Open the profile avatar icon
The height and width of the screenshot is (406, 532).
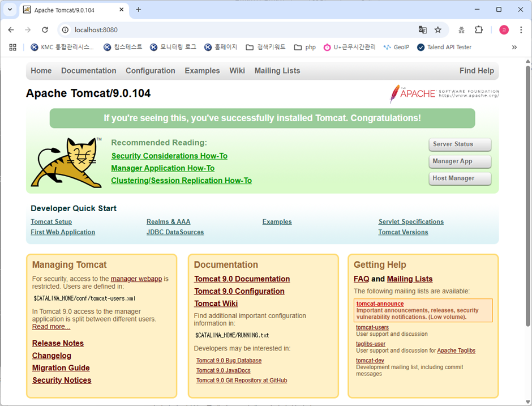point(504,30)
